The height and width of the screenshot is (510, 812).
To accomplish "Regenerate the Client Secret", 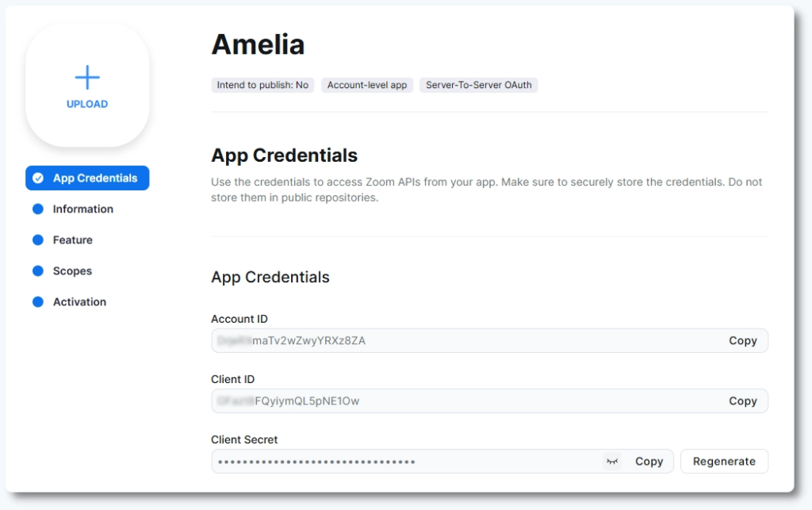I will pyautogui.click(x=724, y=462).
